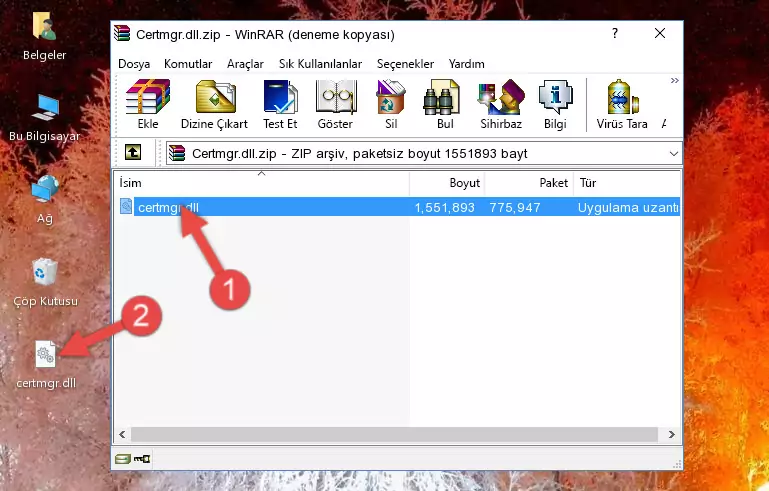Start Virüs Tara scan

pyautogui.click(x=622, y=104)
